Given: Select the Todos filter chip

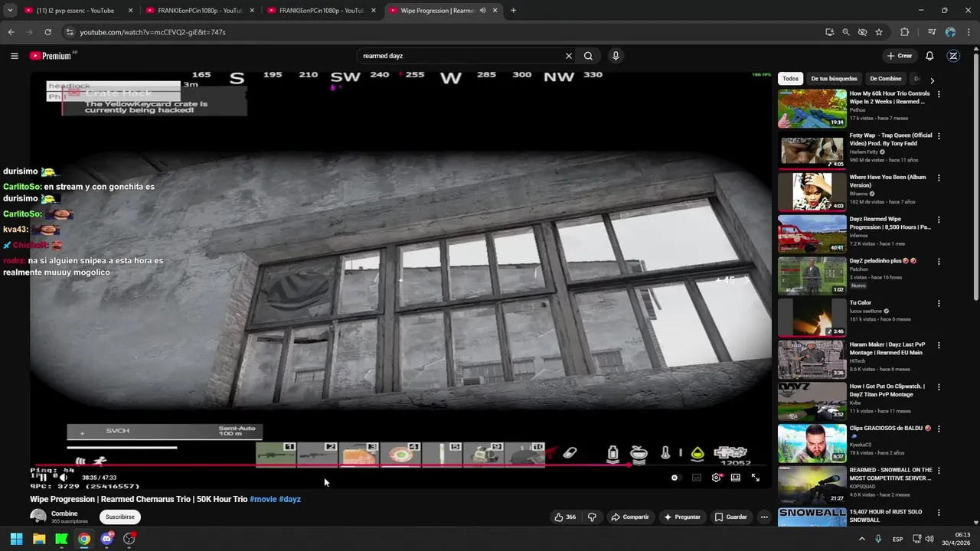Looking at the screenshot, I should point(790,79).
